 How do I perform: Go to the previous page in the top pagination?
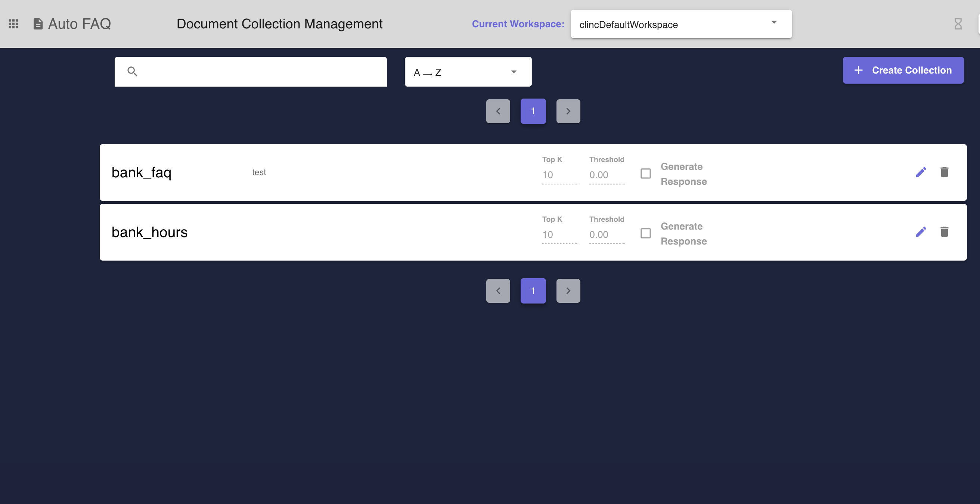(x=498, y=111)
